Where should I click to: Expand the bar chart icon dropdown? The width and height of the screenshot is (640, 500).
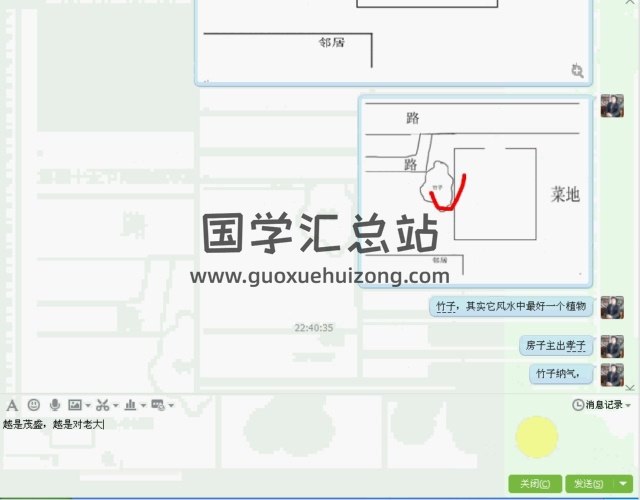pyautogui.click(x=143, y=405)
